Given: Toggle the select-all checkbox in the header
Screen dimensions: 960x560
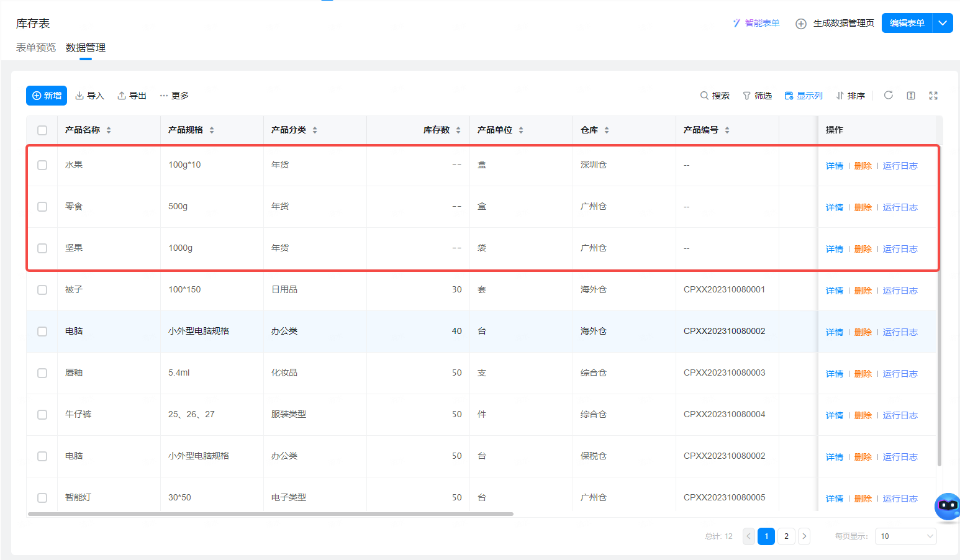Looking at the screenshot, I should click(x=42, y=130).
